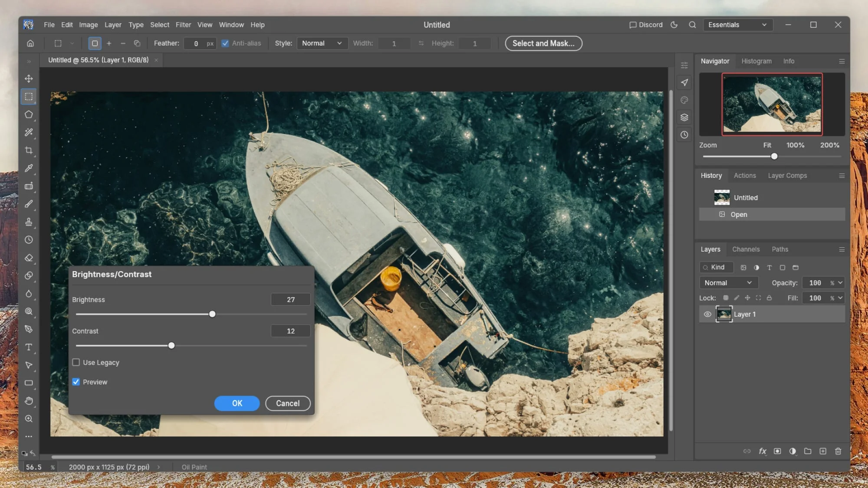The height and width of the screenshot is (488, 868).
Task: Click the Contrast slider handle
Action: (x=171, y=346)
